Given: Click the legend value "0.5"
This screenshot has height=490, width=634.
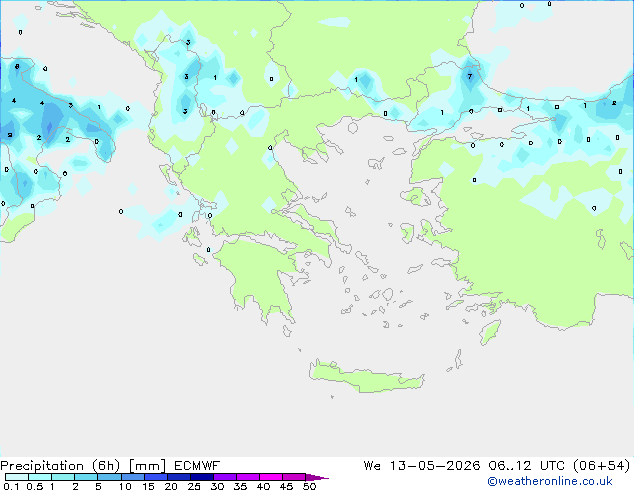Looking at the screenshot, I should tap(35, 486).
